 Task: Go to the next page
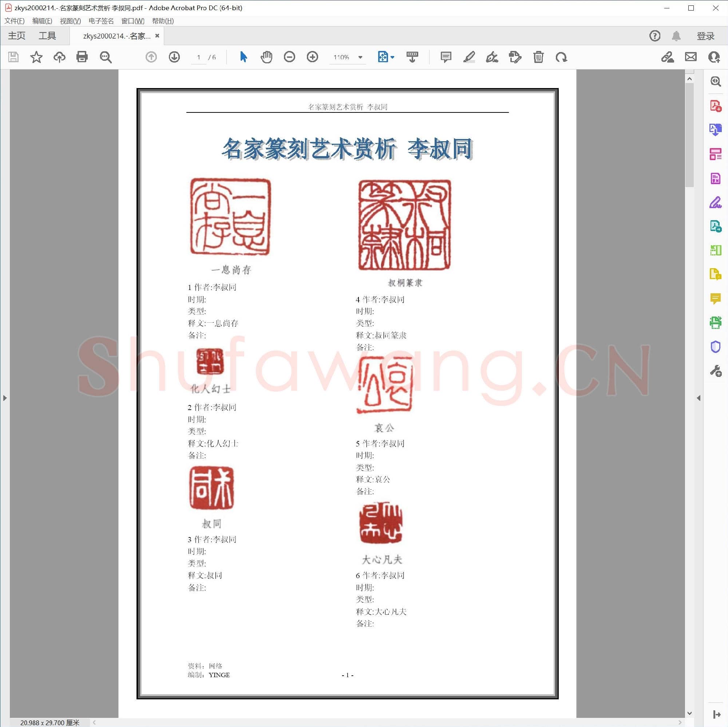pyautogui.click(x=174, y=57)
